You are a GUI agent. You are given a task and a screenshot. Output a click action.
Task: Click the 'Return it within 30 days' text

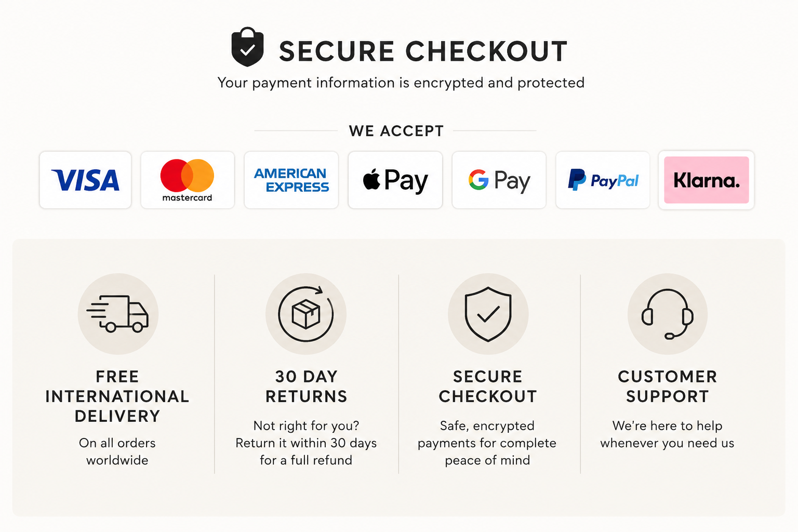point(306,443)
